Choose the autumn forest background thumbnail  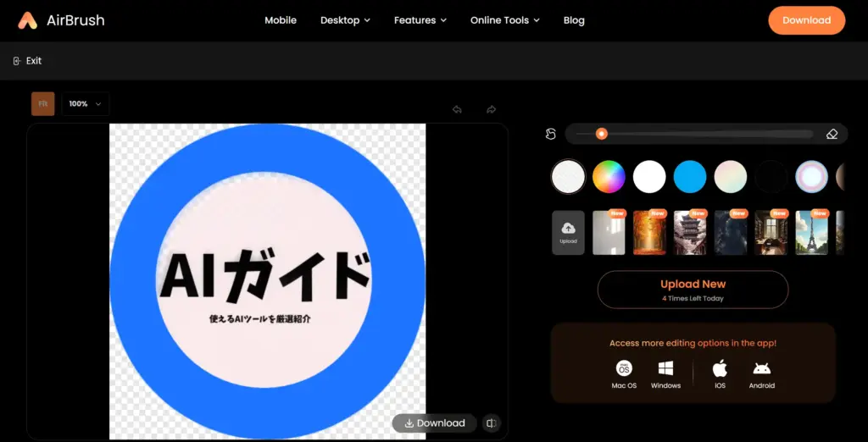click(649, 232)
